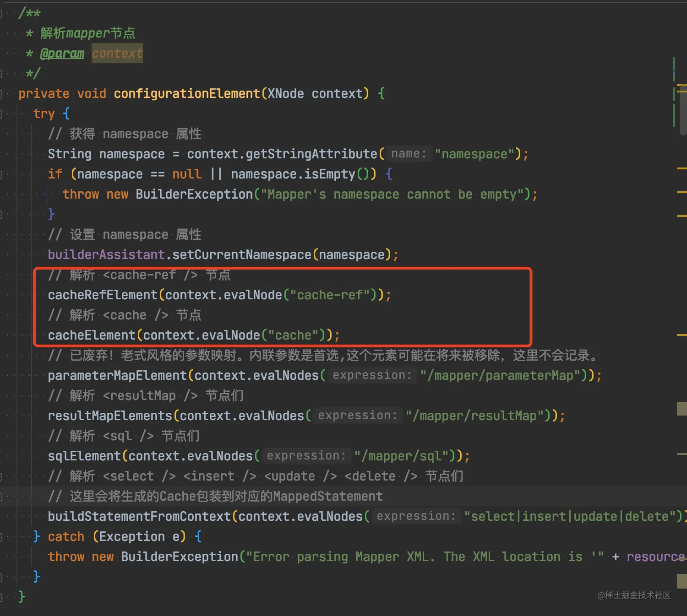Collapse the Javadoc comment fold marker

click(x=1, y=14)
